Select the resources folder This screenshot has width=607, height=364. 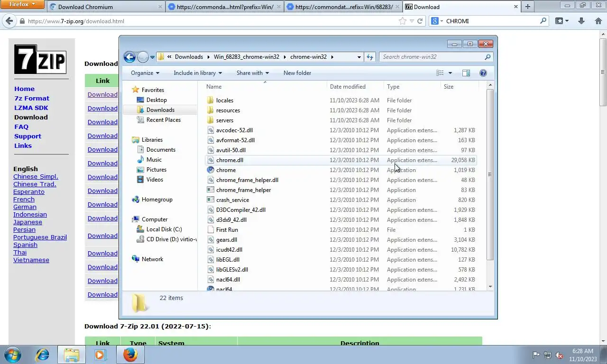(x=228, y=110)
